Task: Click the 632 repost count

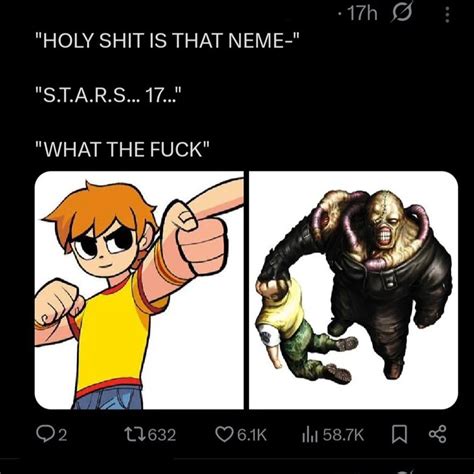Action: click(162, 435)
